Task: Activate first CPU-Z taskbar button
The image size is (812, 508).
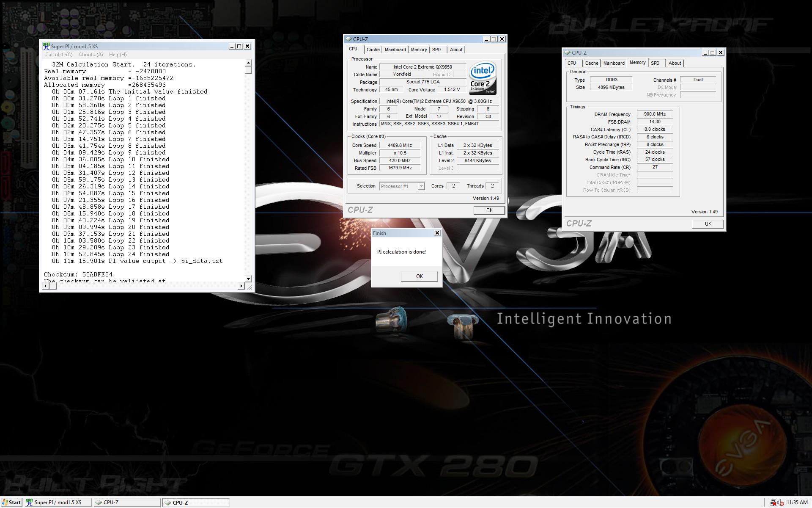Action: pyautogui.click(x=127, y=502)
